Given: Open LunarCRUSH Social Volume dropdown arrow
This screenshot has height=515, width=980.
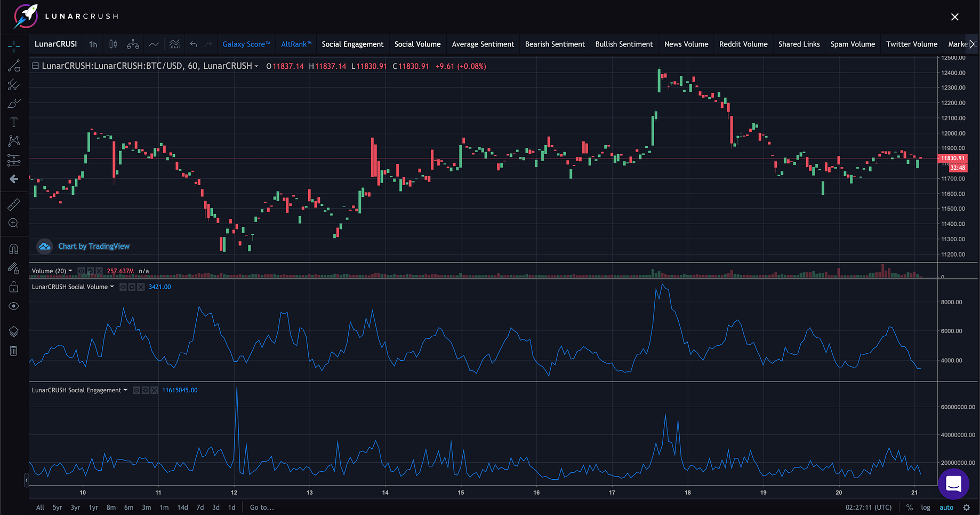Looking at the screenshot, I should (112, 287).
